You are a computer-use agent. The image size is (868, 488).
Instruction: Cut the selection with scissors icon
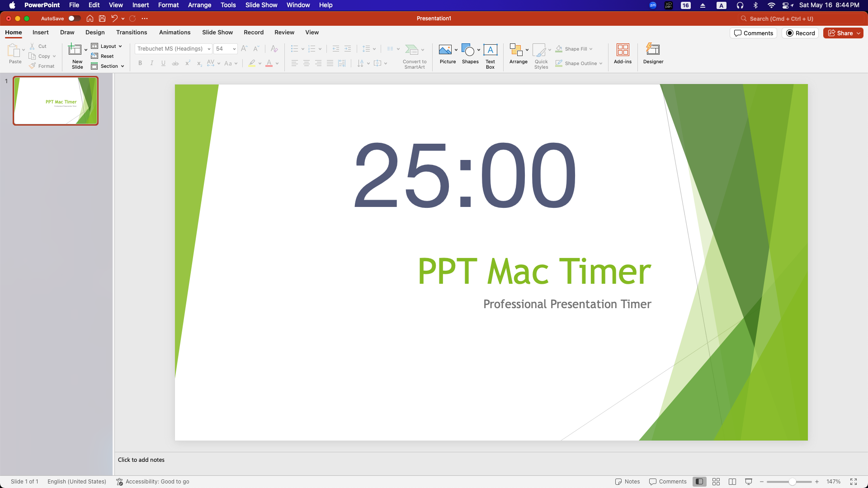click(x=32, y=46)
